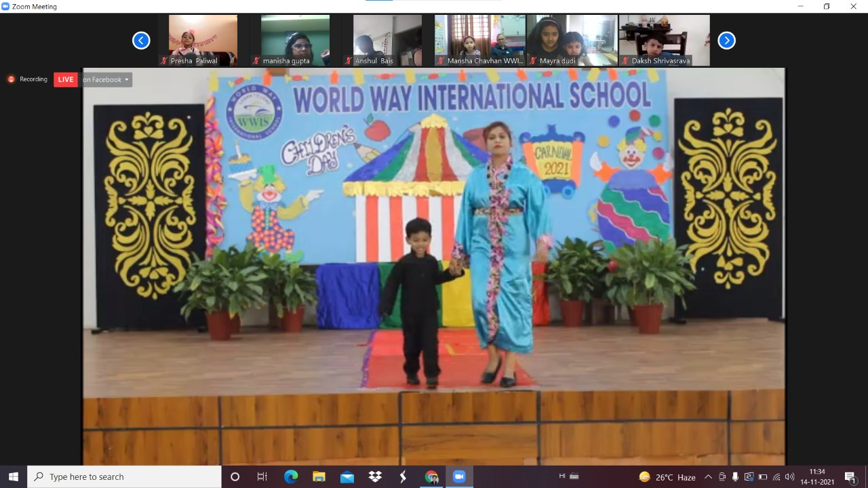Close the Zoom Meeting window
The image size is (868, 488).
[x=854, y=6]
